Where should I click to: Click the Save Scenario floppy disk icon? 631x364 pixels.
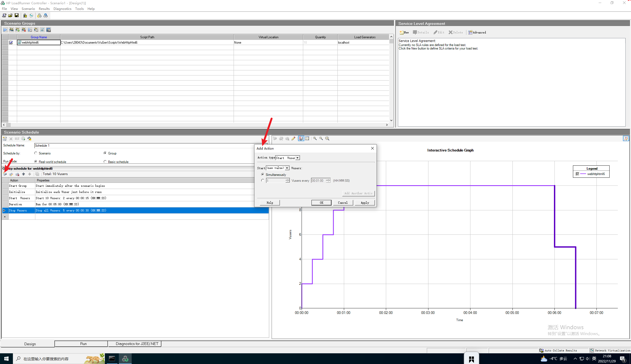[x=17, y=16]
